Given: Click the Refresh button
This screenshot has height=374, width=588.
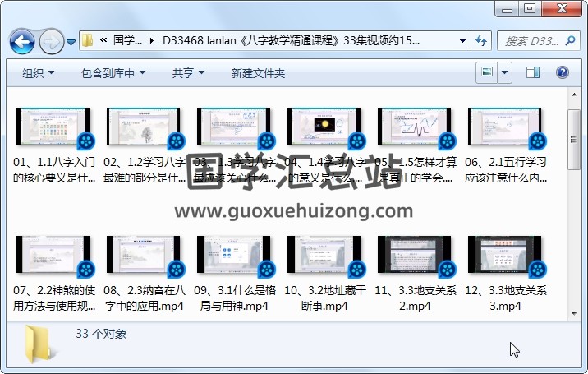Looking at the screenshot, I should 481,40.
